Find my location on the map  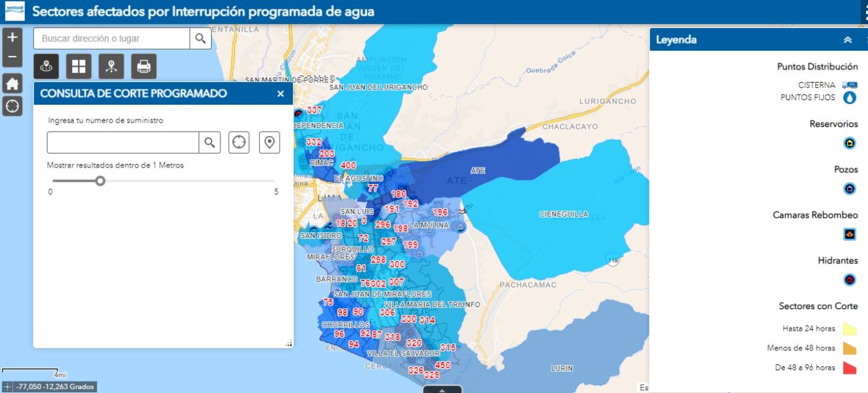[x=12, y=105]
